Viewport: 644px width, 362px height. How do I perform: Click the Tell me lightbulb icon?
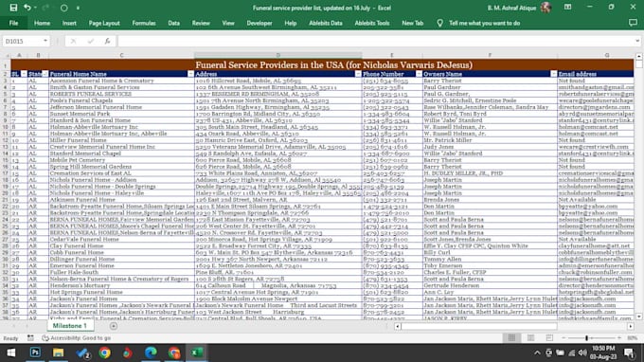tap(439, 23)
